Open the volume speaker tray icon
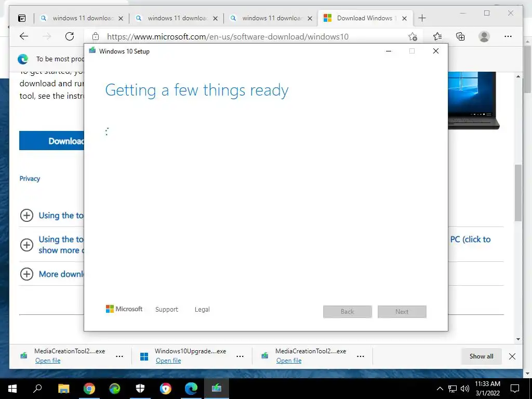Screen dimensions: 532x399 [x=465, y=389]
